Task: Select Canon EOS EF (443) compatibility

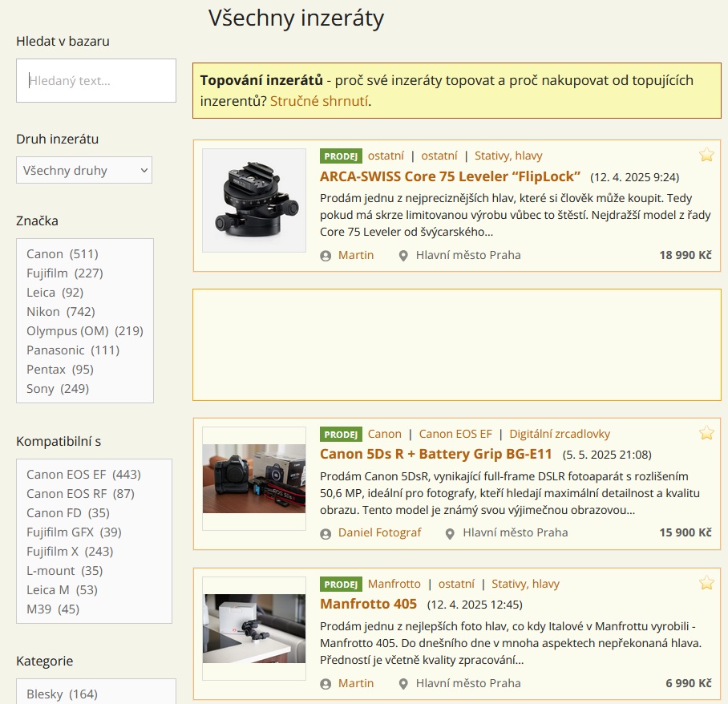Action: [x=83, y=475]
